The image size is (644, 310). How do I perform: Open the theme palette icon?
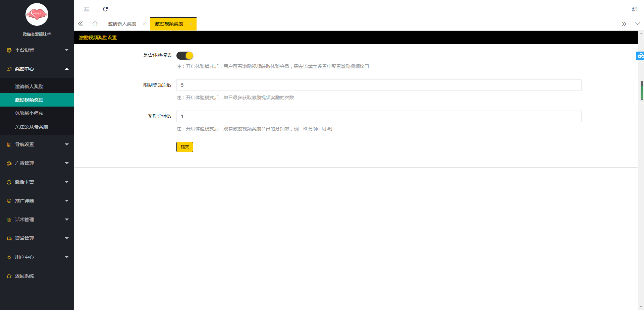pyautogui.click(x=634, y=9)
